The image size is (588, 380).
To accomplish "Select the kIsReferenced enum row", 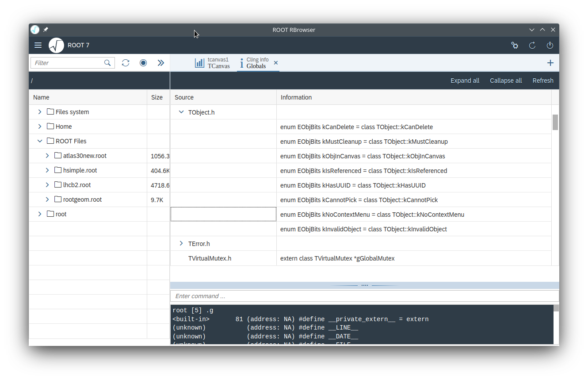I will (x=361, y=171).
